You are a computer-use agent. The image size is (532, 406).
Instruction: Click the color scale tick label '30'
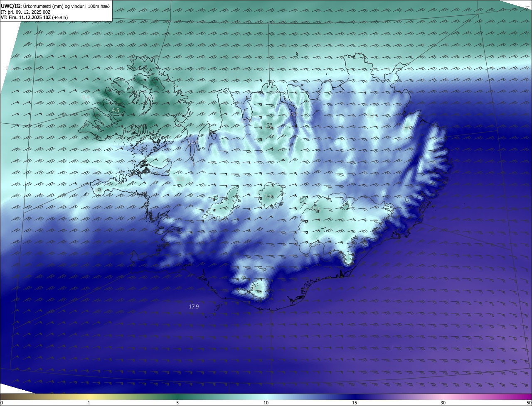tap(443, 403)
